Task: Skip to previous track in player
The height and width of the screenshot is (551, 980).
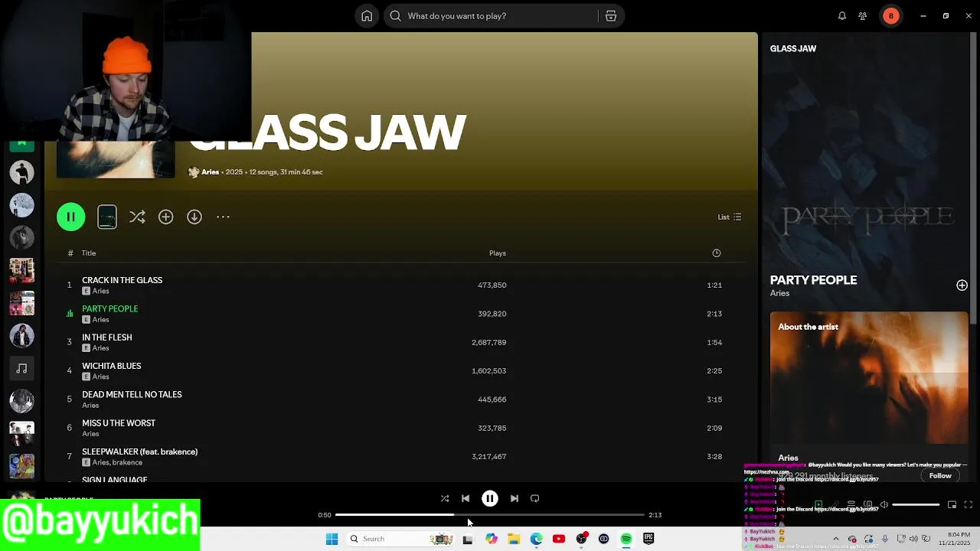Action: [x=465, y=498]
